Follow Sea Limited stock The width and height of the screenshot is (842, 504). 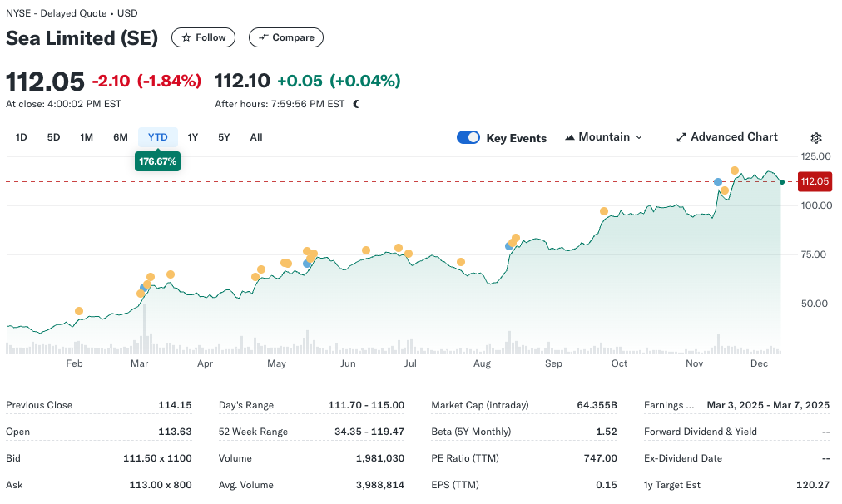coord(203,37)
